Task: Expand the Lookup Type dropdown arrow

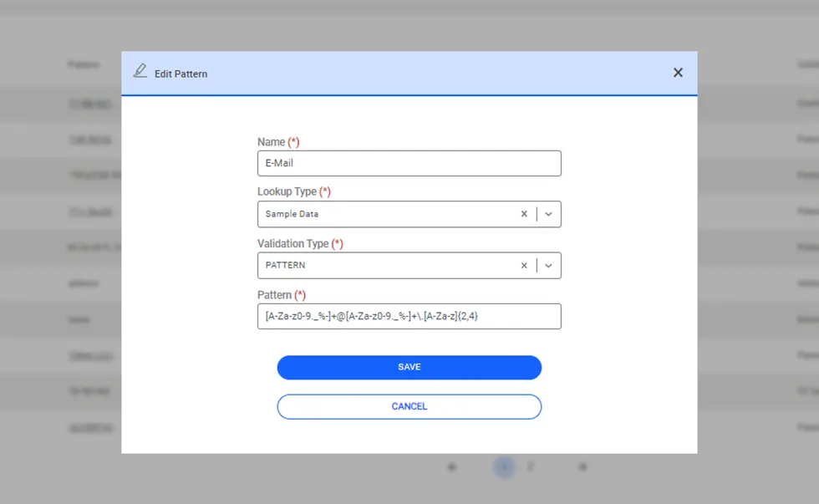Action: (x=548, y=214)
